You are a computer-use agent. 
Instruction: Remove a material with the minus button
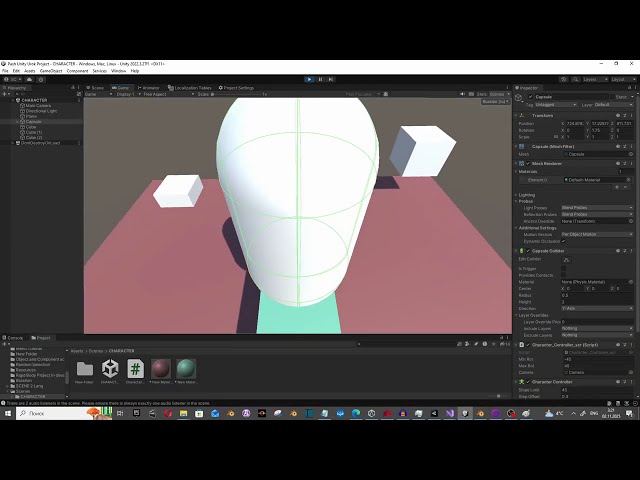pos(625,187)
